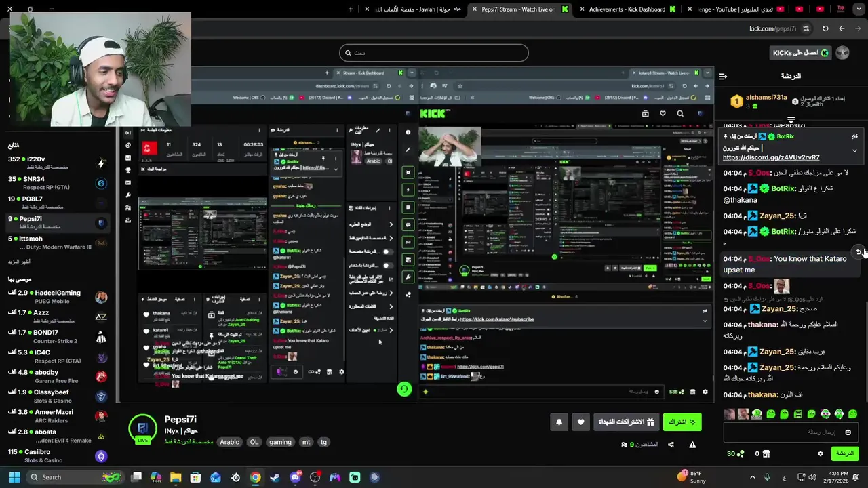
Task: Open the PO8L7 channel in the sidebar
Action: [57, 203]
